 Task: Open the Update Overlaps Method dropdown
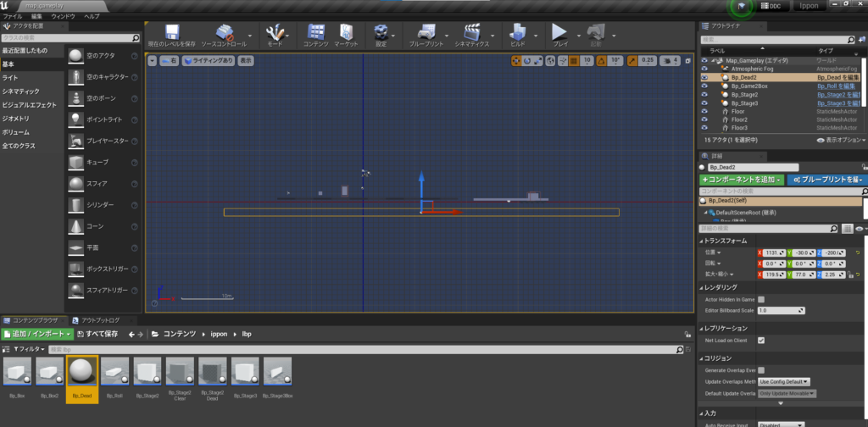(x=784, y=381)
